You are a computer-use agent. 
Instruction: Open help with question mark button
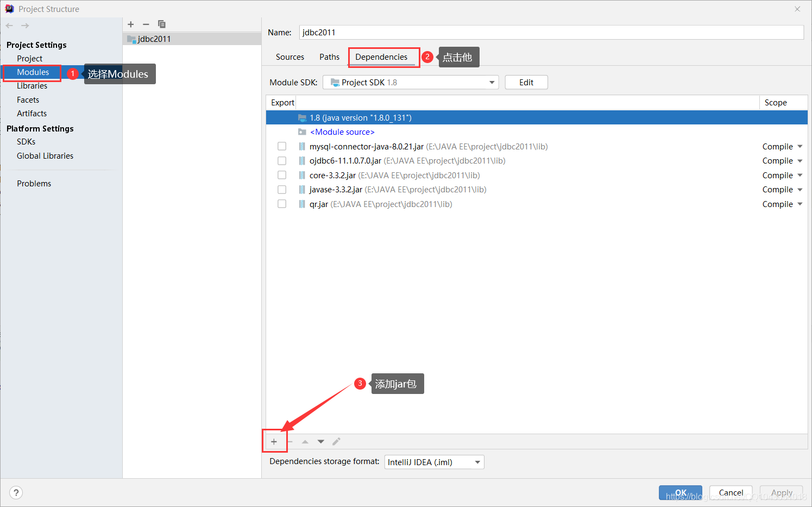click(x=16, y=492)
